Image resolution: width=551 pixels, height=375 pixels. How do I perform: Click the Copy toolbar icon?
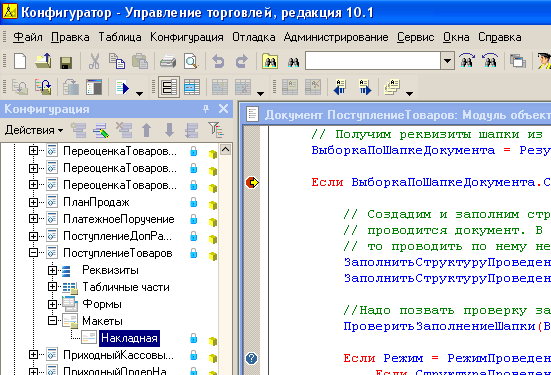[x=117, y=62]
